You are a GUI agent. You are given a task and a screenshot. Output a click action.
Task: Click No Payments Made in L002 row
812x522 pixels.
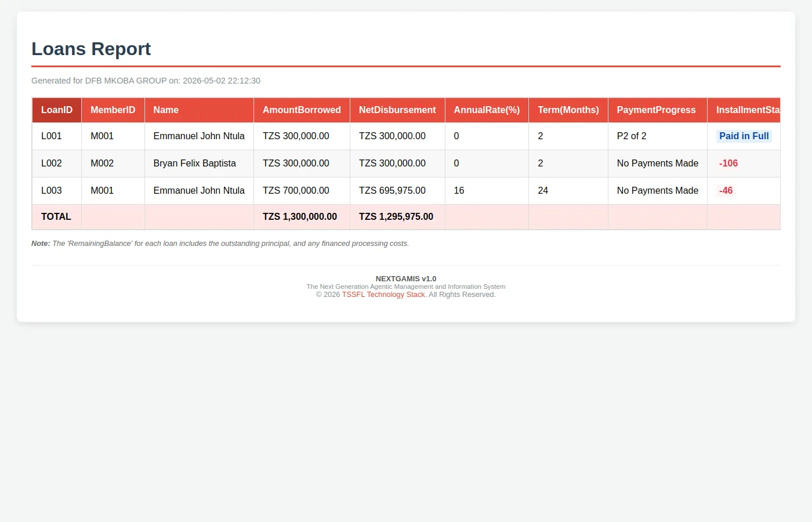(x=658, y=164)
